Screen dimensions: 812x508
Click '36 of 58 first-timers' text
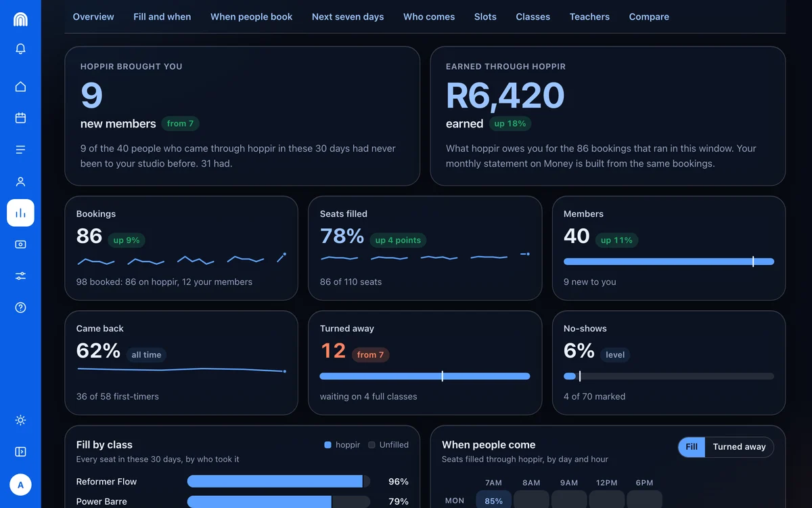(x=118, y=396)
